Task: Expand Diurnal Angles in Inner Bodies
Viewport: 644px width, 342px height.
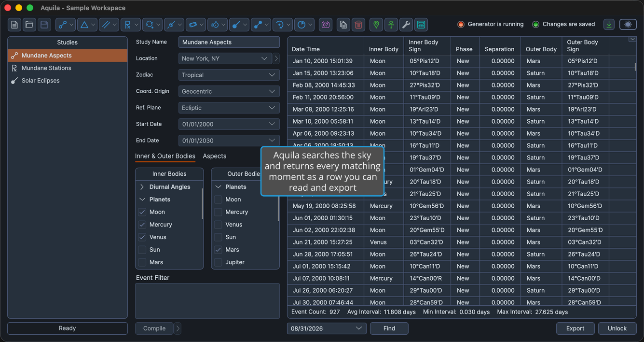Action: tap(142, 187)
